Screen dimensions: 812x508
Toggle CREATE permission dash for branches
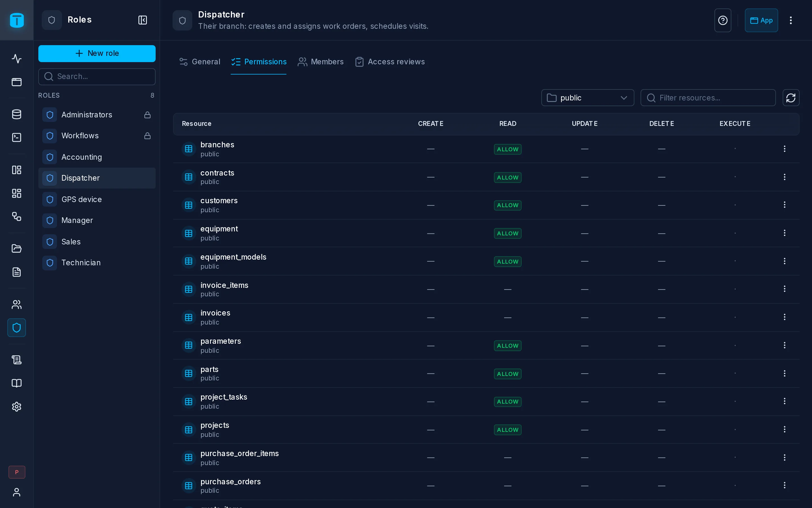point(431,149)
